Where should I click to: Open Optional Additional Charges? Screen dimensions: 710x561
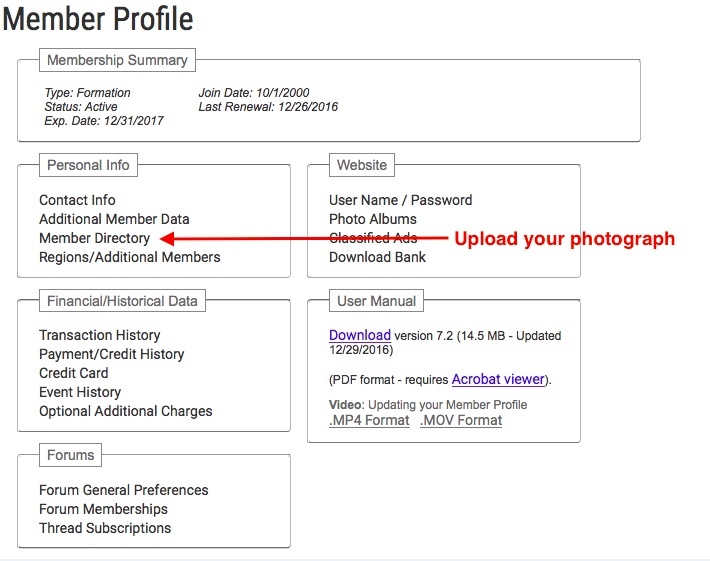125,411
